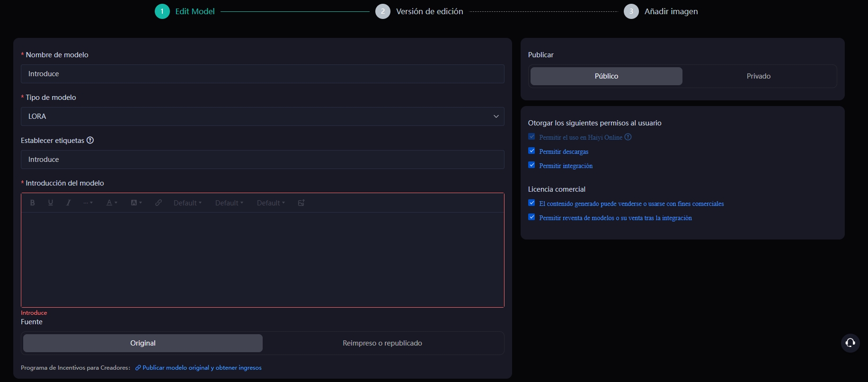
Task: Open Publicar modelo original y obtener ingresos link
Action: [x=202, y=368]
